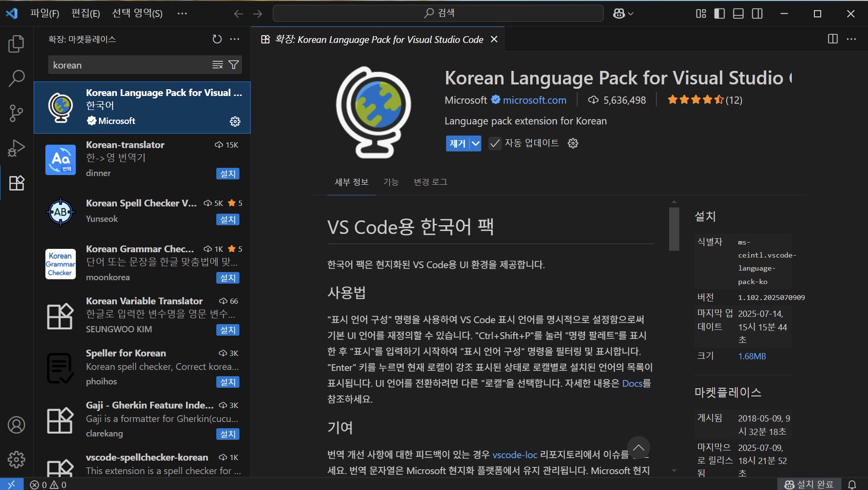Switch to the 기능 tab
Image resolution: width=868 pixels, height=490 pixels.
pos(391,182)
